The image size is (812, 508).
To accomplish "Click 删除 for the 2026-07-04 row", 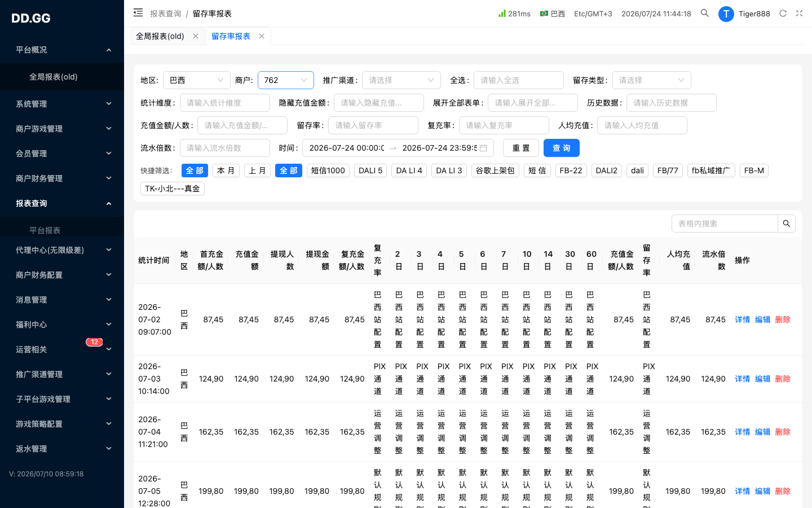I will coord(783,432).
